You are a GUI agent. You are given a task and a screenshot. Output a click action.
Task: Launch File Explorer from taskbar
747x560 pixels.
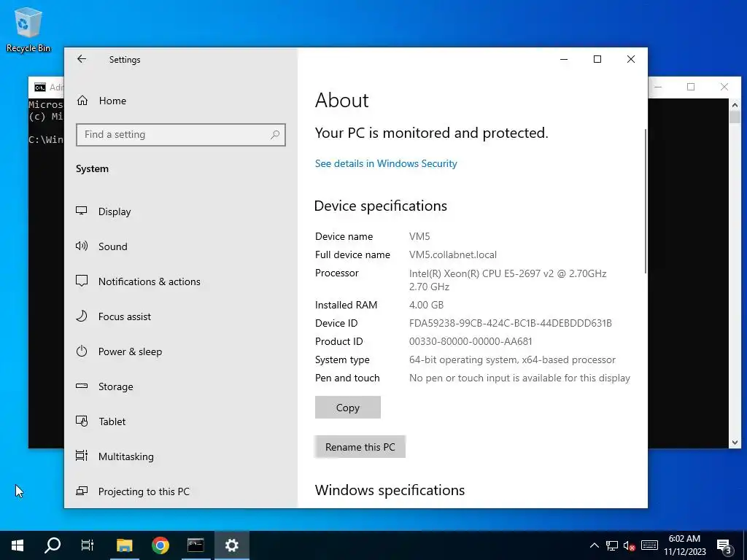pos(124,545)
